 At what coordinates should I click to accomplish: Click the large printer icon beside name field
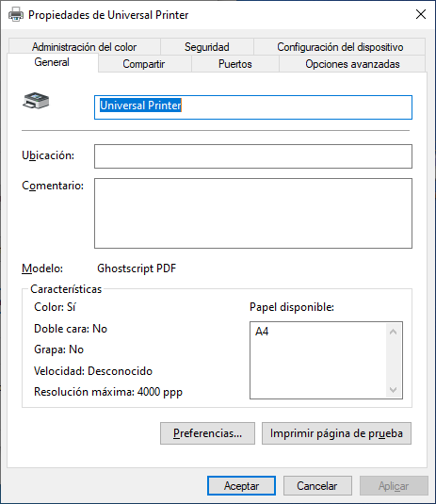(x=36, y=101)
